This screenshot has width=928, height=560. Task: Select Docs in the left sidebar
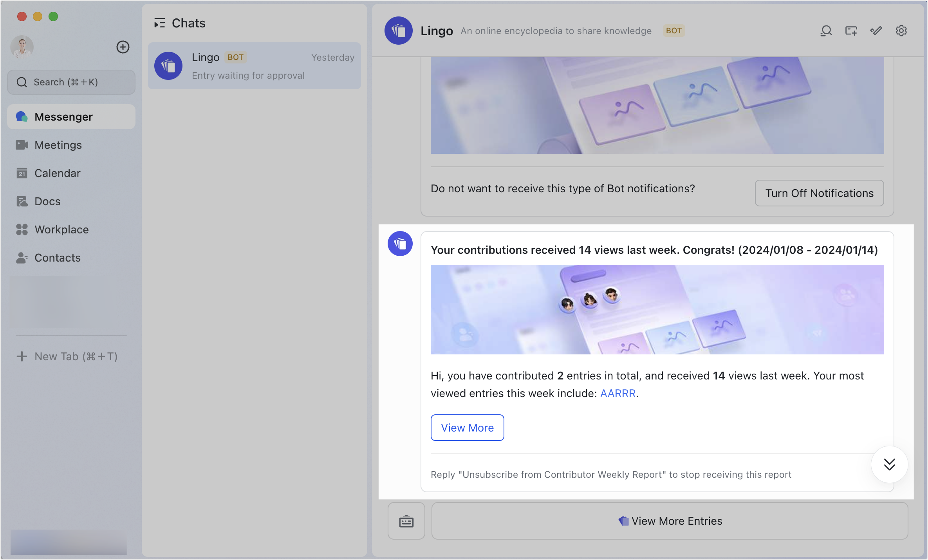tap(47, 201)
